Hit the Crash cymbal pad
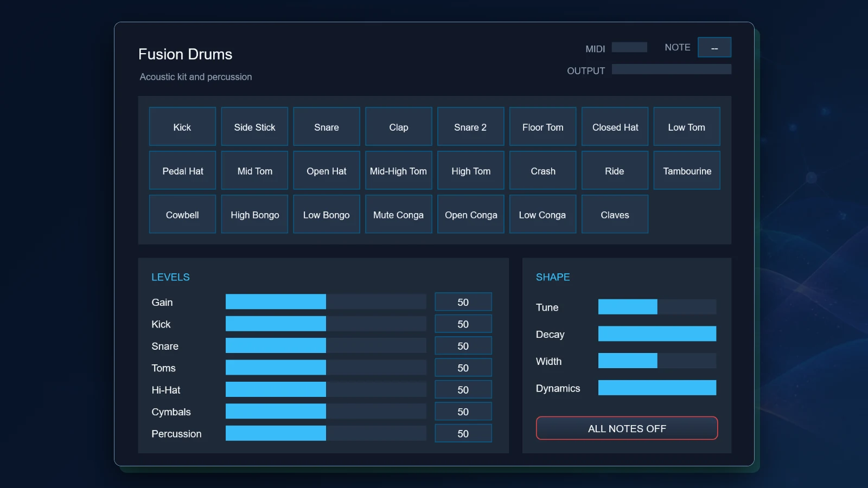 (543, 170)
